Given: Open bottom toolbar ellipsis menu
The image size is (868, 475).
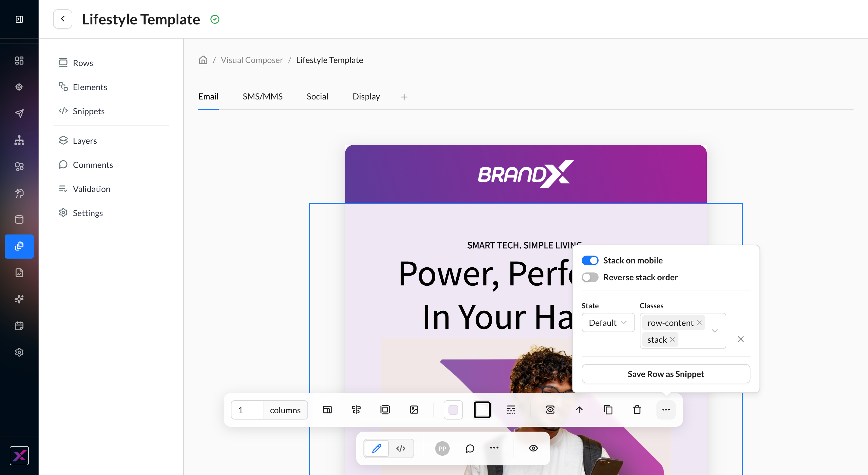Looking at the screenshot, I should pyautogui.click(x=494, y=448).
